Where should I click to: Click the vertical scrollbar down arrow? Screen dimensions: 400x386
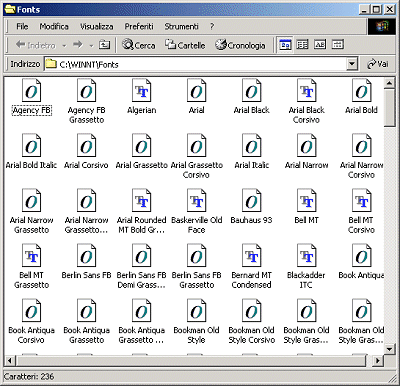point(389,349)
